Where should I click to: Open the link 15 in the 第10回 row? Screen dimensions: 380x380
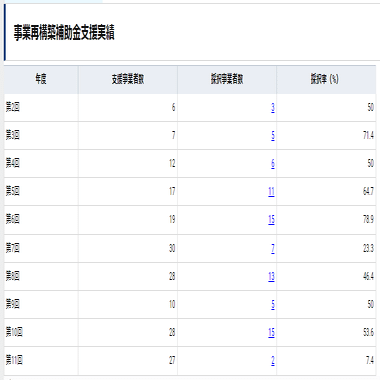pos(271,333)
